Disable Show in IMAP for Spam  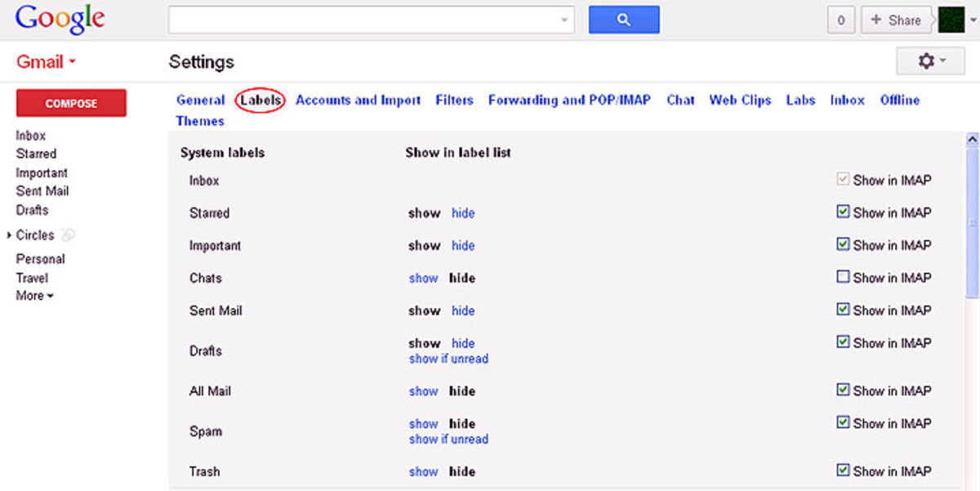click(844, 423)
